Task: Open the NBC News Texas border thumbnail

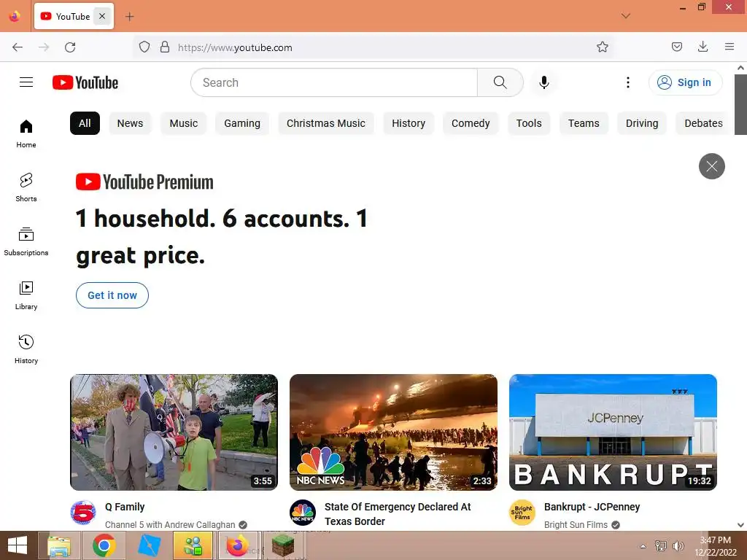Action: 393,432
